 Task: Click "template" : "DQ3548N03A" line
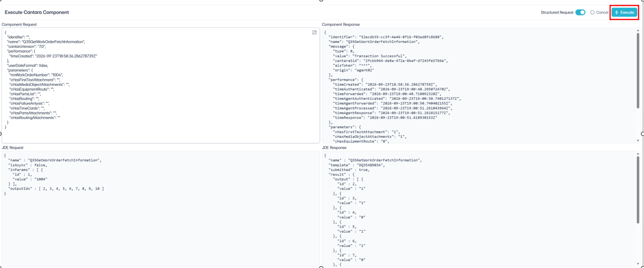click(x=357, y=165)
